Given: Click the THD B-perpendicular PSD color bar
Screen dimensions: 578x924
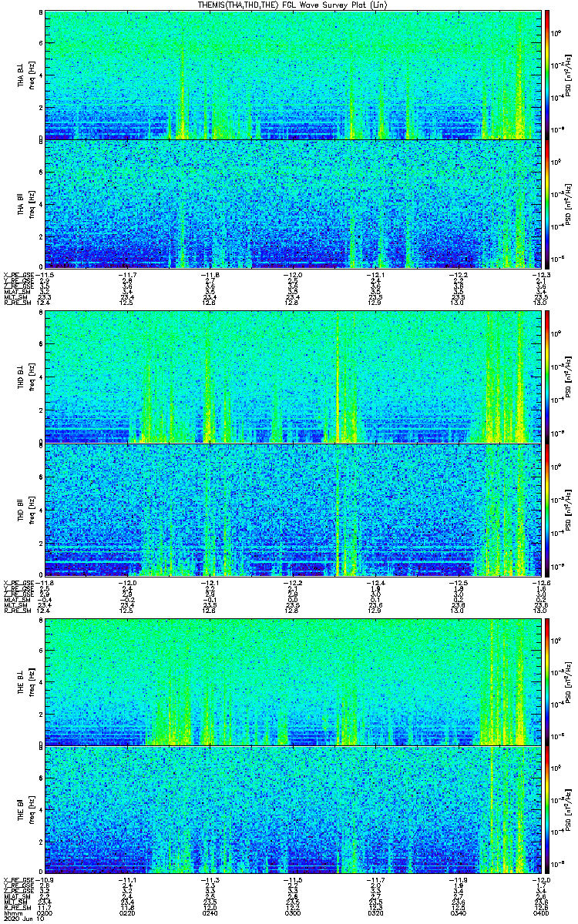Looking at the screenshot, I should click(547, 377).
